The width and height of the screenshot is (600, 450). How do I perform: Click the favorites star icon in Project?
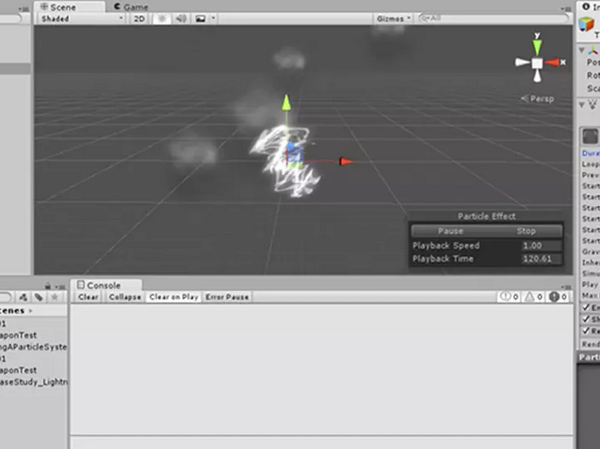pyautogui.click(x=55, y=297)
